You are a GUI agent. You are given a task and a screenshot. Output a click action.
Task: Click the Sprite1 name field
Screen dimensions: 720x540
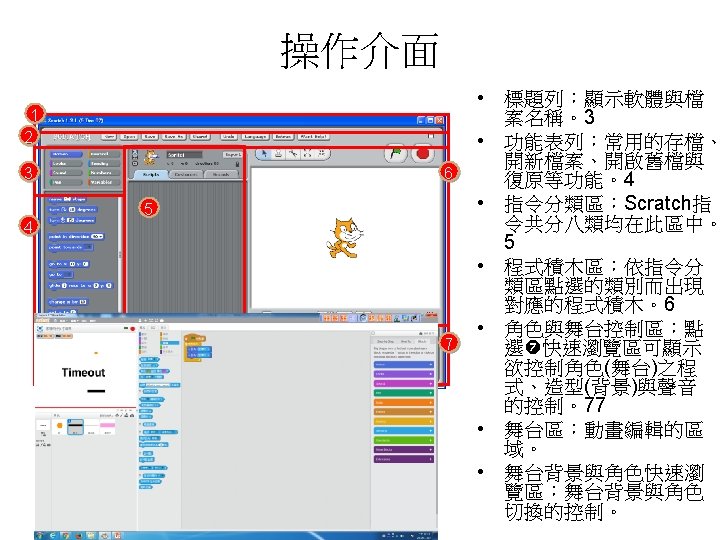pyautogui.click(x=184, y=155)
